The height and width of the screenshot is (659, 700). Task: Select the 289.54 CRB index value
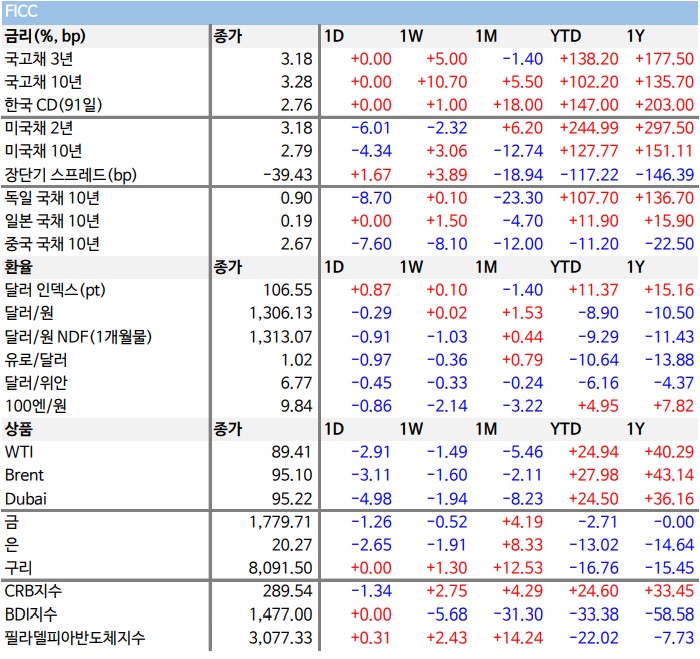(x=288, y=591)
